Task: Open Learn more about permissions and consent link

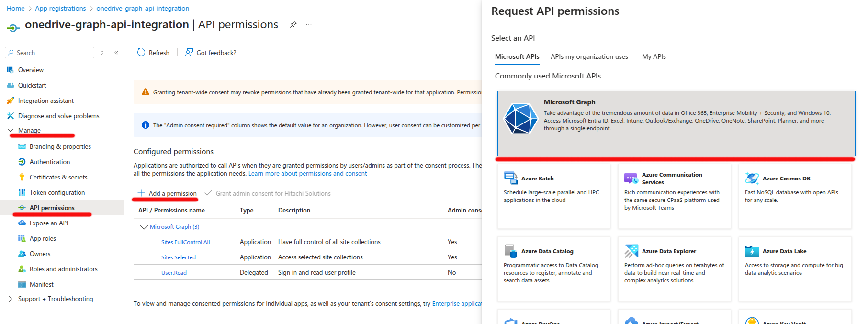Action: [x=307, y=173]
